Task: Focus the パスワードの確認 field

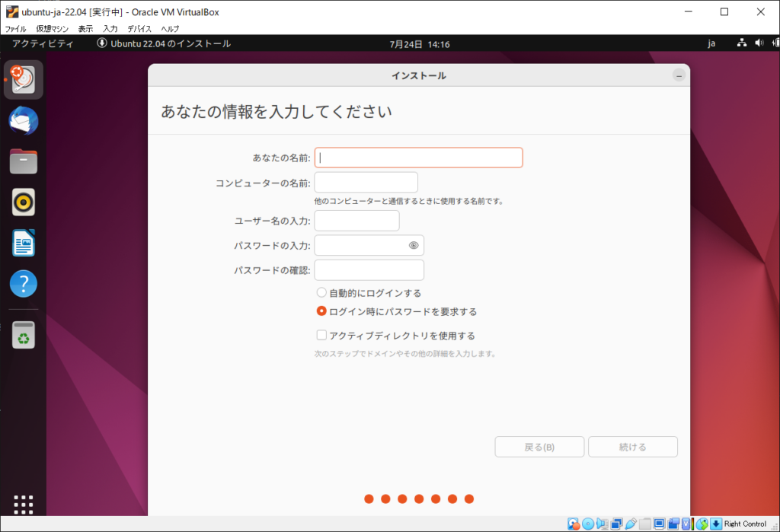Action: 369,270
